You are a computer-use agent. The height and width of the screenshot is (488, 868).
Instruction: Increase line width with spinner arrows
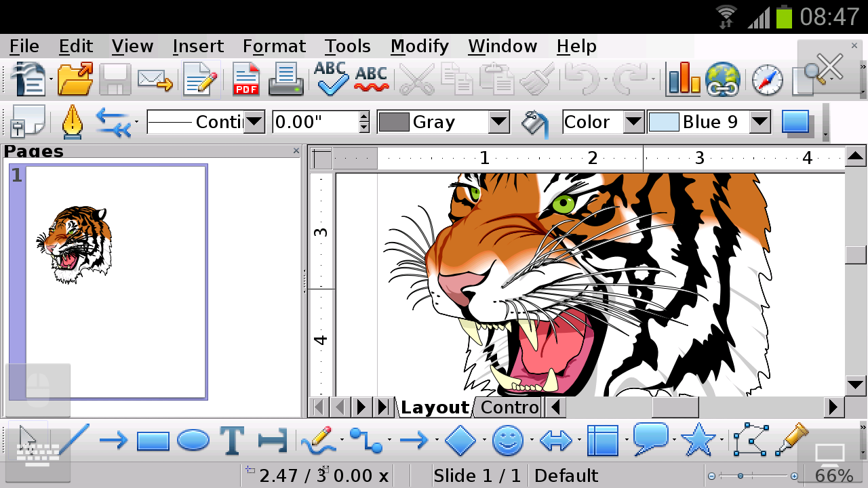(x=364, y=117)
